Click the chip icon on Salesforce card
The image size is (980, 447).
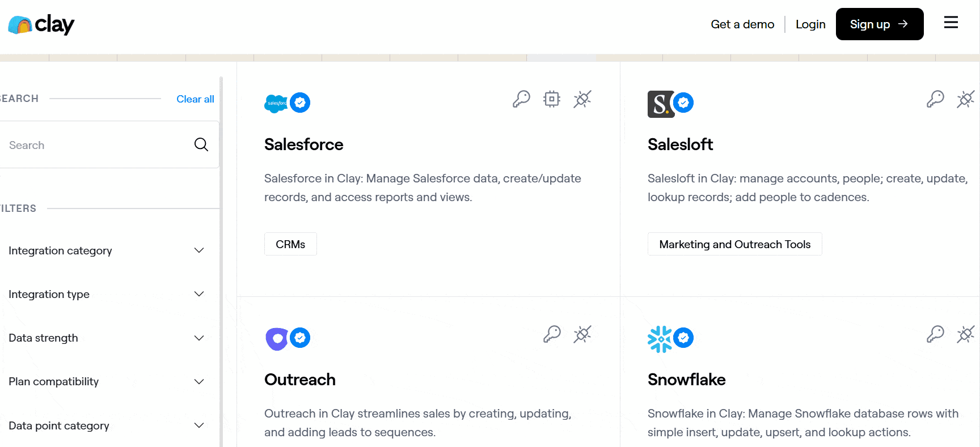pos(551,99)
